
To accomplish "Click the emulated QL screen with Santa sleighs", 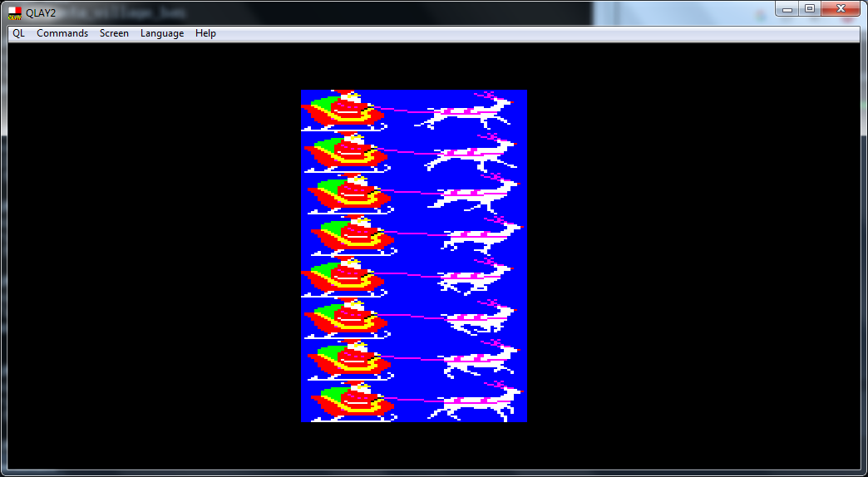I will pyautogui.click(x=414, y=256).
